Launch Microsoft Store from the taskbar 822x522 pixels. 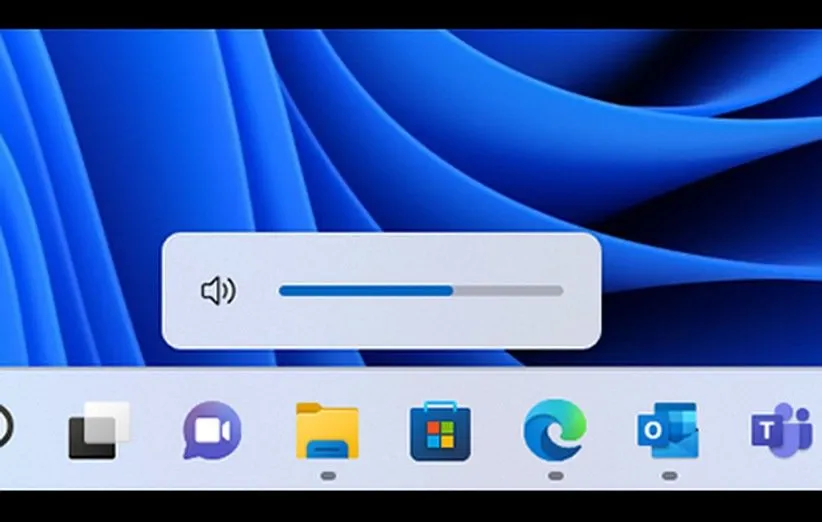440,431
